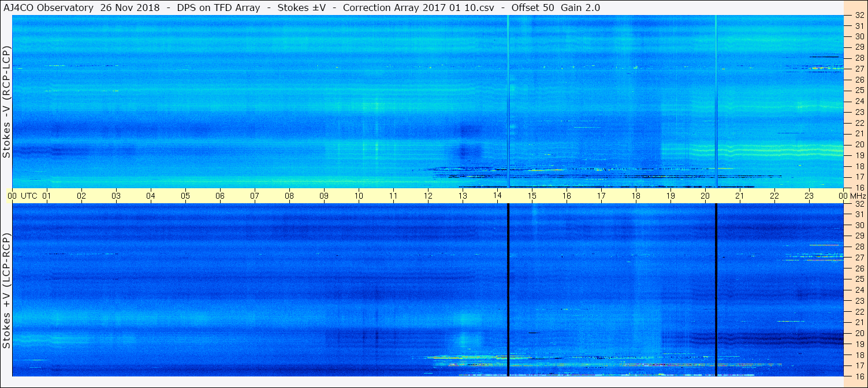Click the 17 MHz tick in Stokes +V panel

(x=859, y=365)
